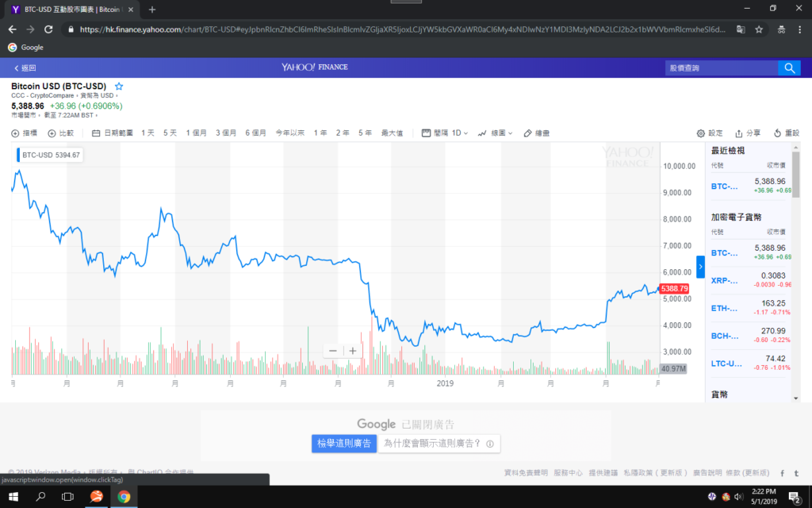Select the 1 month (1 個月) range
This screenshot has height=508, width=812.
pyautogui.click(x=197, y=133)
